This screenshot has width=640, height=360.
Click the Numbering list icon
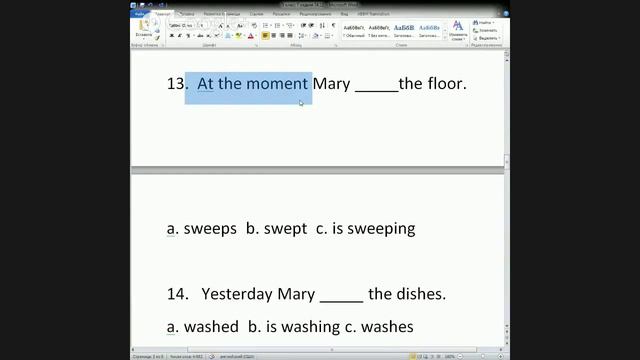click(278, 26)
